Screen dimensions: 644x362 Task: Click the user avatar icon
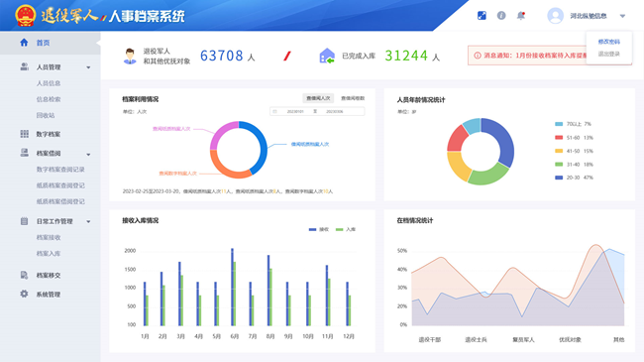pyautogui.click(x=555, y=16)
